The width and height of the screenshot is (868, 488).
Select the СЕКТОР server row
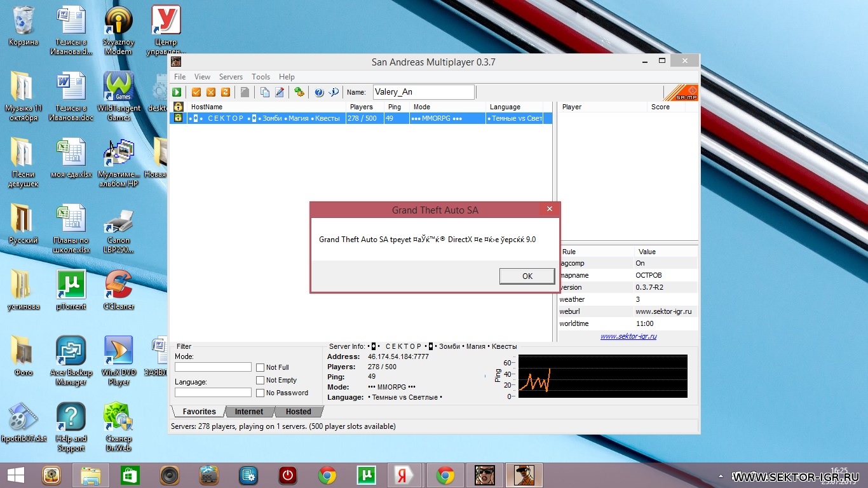point(361,118)
